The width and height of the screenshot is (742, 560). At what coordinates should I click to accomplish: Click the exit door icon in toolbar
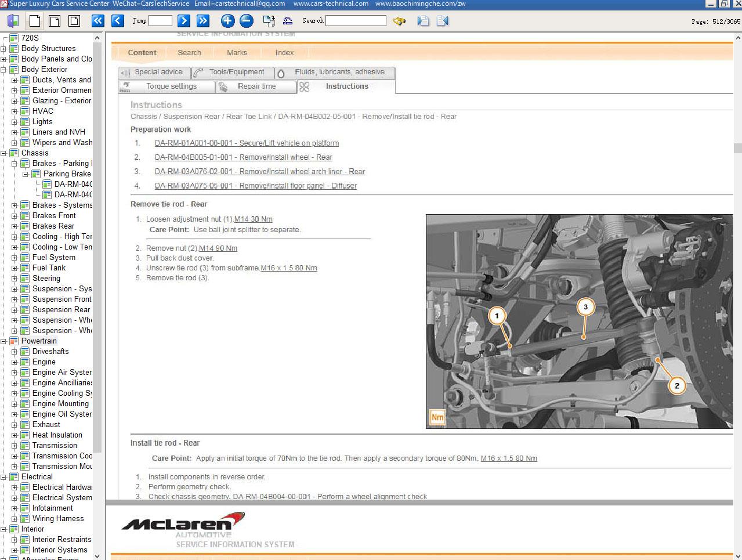tap(13, 21)
